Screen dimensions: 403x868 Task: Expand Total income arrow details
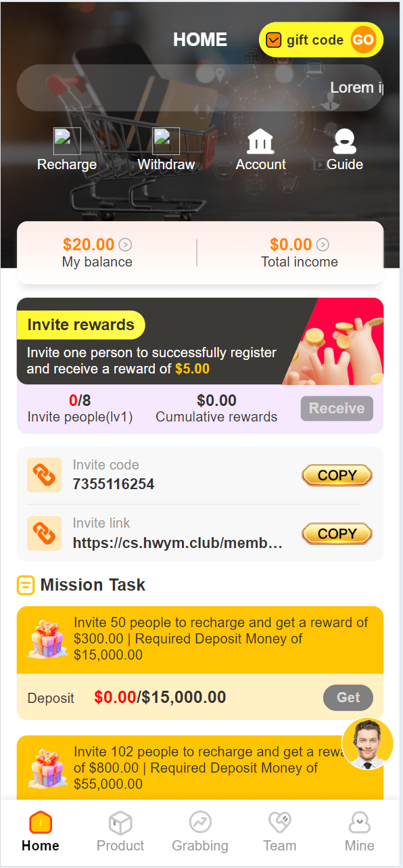coord(323,244)
